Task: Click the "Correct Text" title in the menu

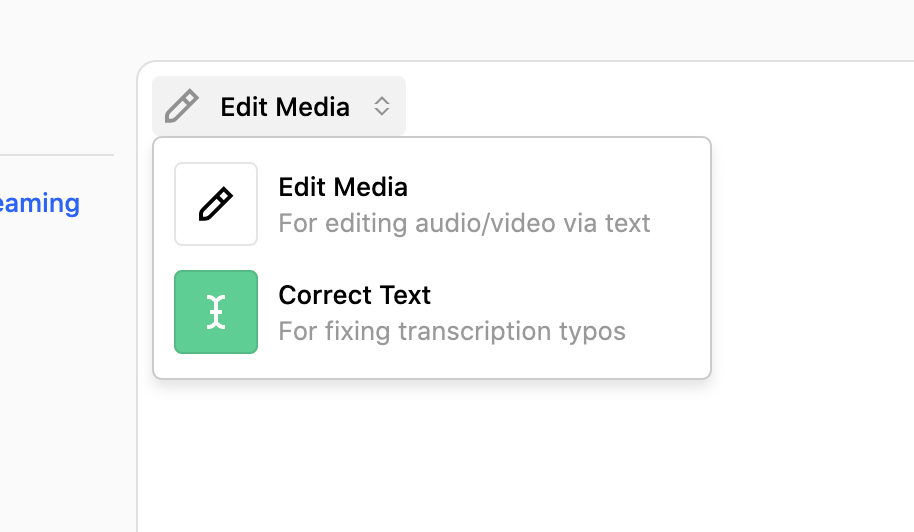Action: (x=354, y=295)
